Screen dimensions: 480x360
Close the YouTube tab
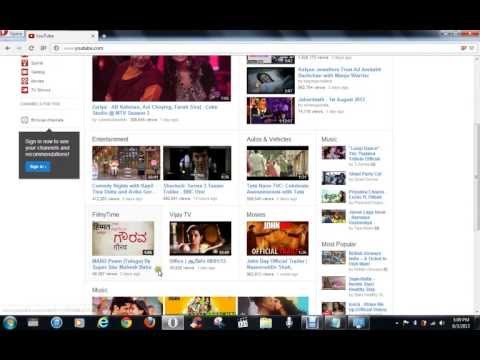pos(93,36)
